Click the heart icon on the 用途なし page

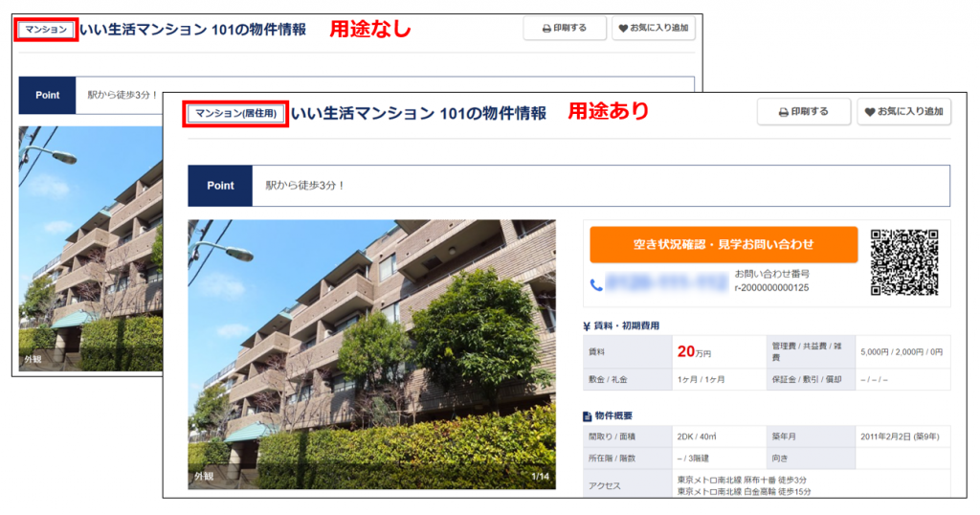(x=623, y=29)
